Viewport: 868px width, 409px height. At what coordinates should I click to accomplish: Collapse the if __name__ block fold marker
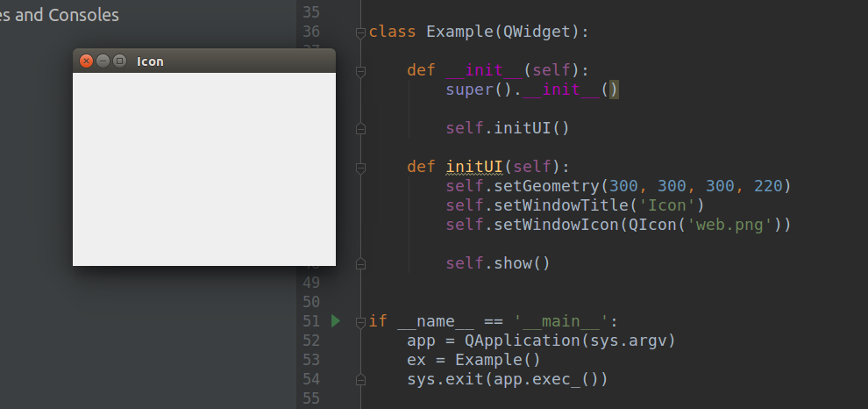click(x=360, y=321)
